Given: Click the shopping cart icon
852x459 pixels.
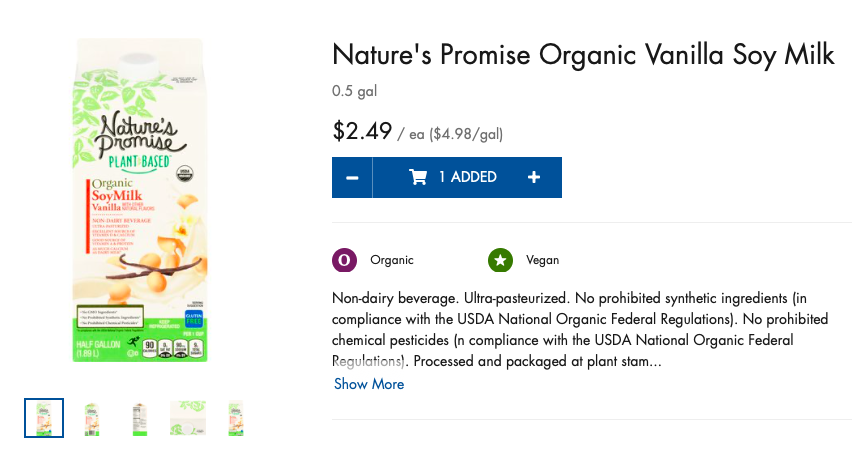Looking at the screenshot, I should tap(418, 177).
